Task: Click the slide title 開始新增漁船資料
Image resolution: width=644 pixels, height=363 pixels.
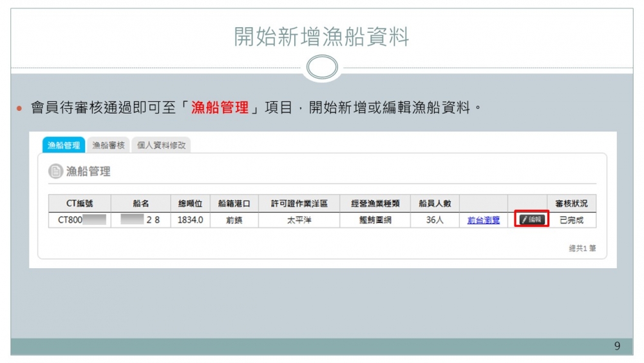Action: 321,37
